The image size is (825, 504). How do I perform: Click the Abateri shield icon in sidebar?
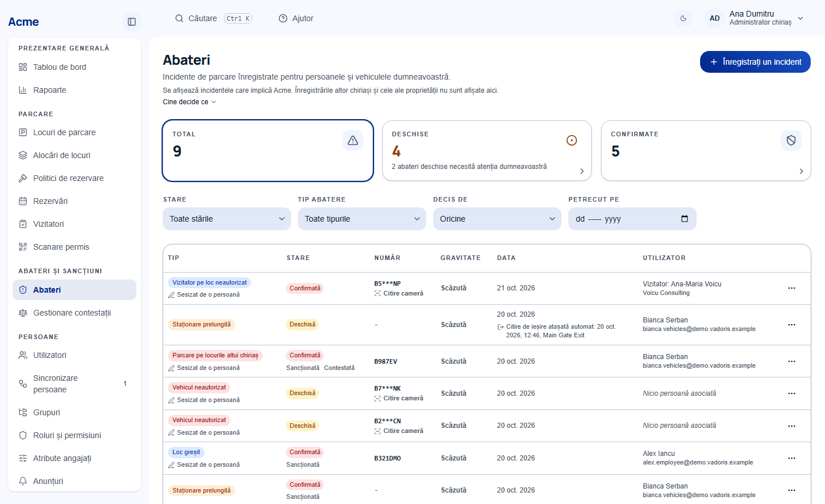point(23,290)
